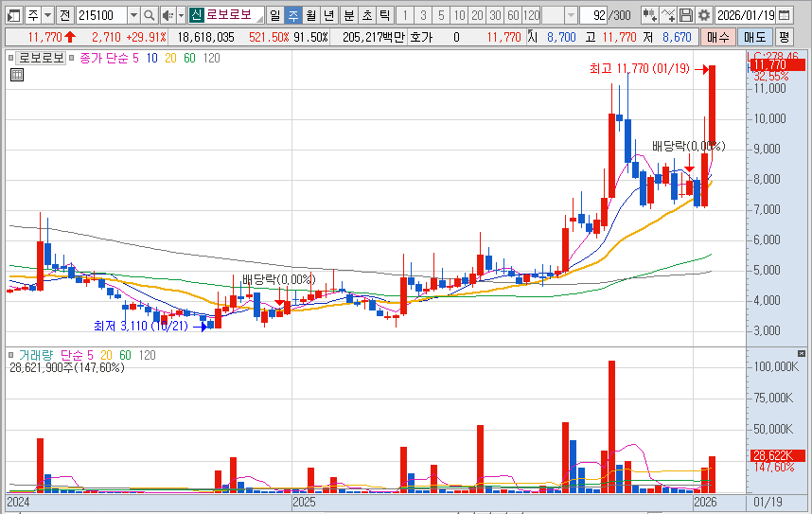Click the speaker sound alert icon
The height and width of the screenshot is (514, 812).
click(x=168, y=15)
